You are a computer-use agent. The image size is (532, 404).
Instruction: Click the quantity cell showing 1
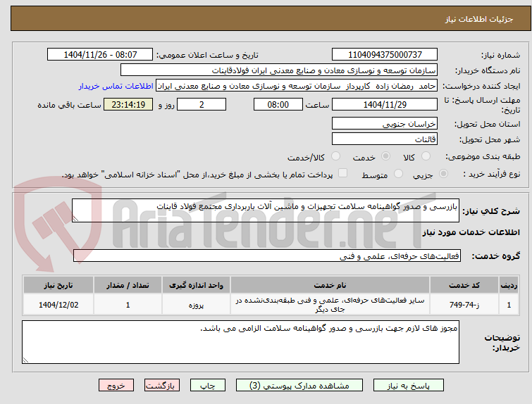click(x=128, y=305)
